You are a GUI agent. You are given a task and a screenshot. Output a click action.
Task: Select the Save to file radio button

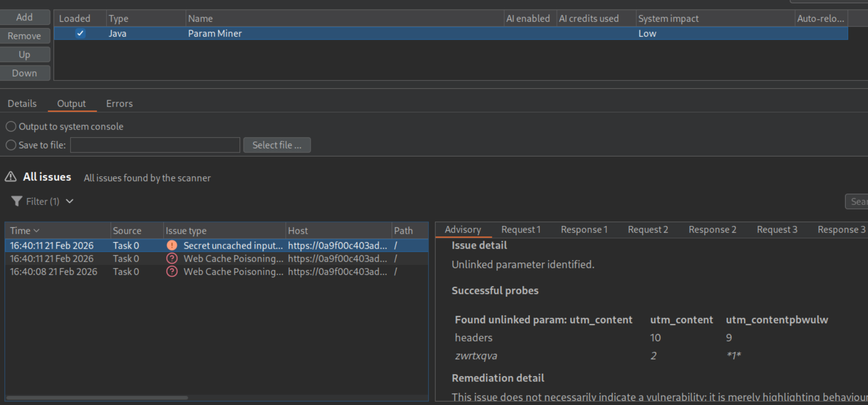(x=11, y=145)
